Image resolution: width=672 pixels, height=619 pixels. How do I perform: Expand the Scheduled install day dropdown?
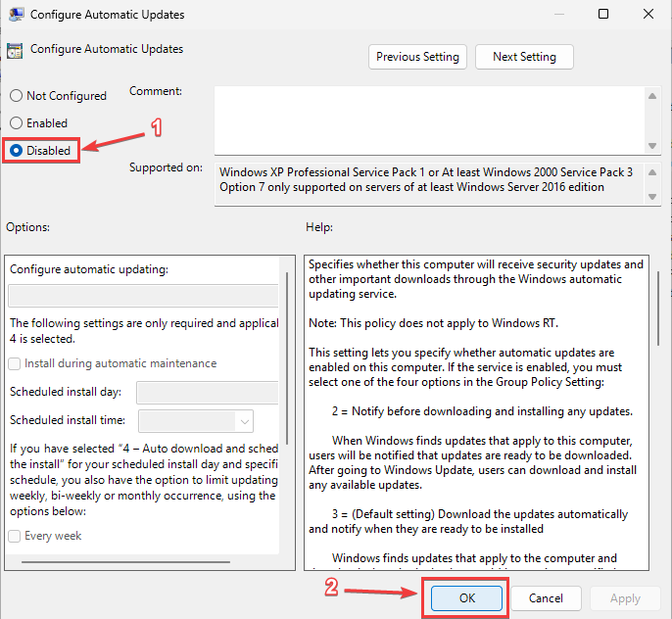click(208, 393)
